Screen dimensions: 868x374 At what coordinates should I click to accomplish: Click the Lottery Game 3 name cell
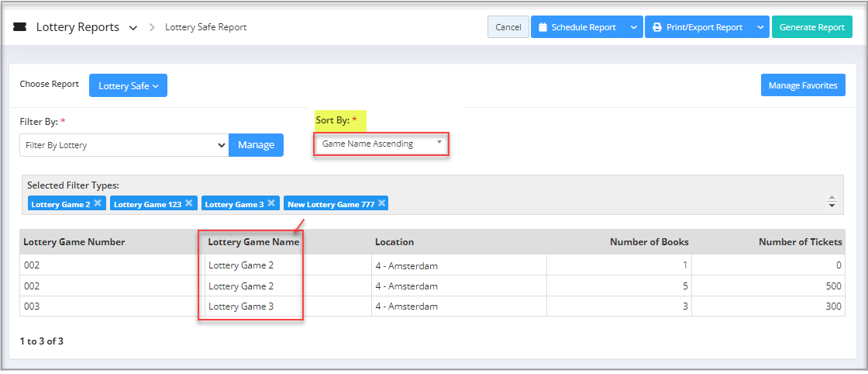click(x=241, y=306)
